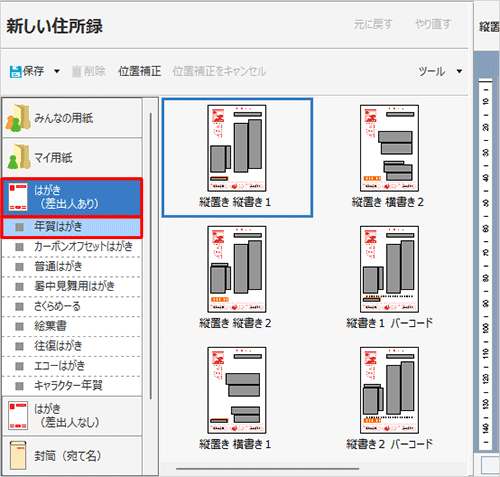Image resolution: width=500 pixels, height=477 pixels.
Task: Click 元に戻す undo link
Action: [373, 24]
